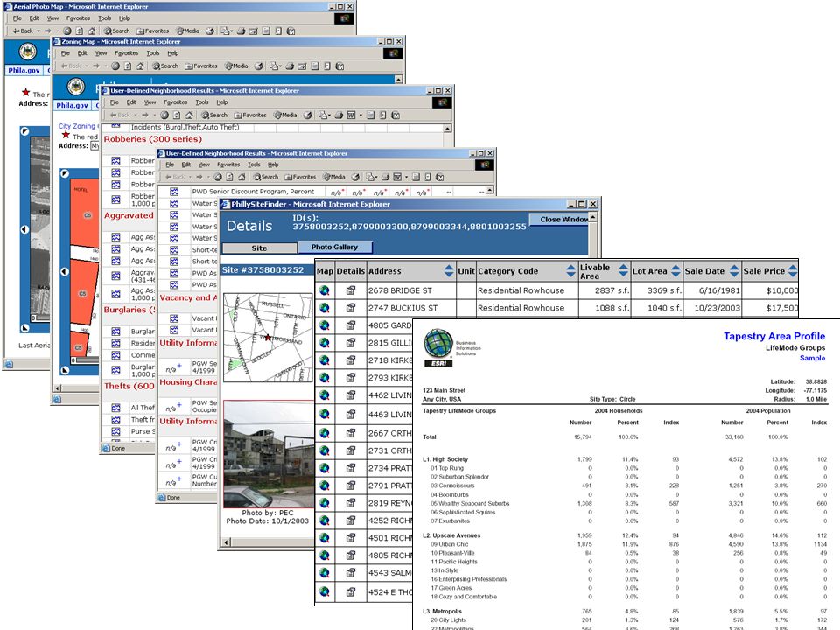Click street locator map thumbnail in PhillySiteFinder

(268, 338)
